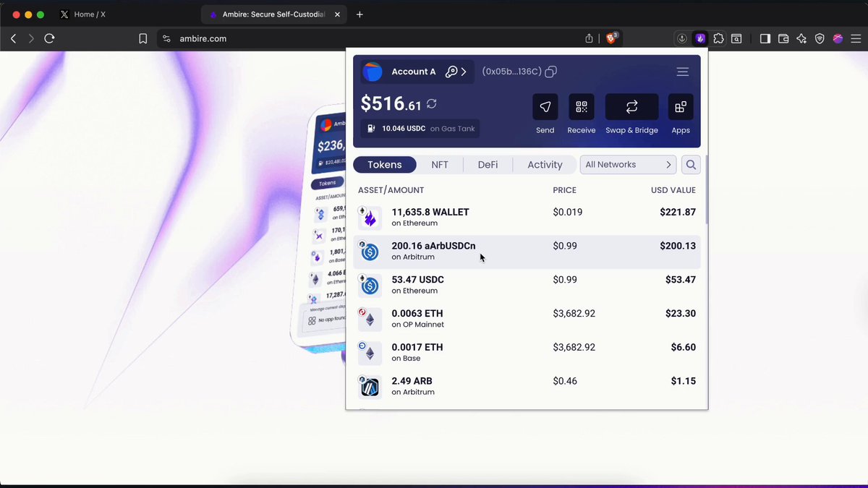Viewport: 868px width, 488px height.
Task: Copy the account address 0x05b...136C
Action: pyautogui.click(x=551, y=72)
